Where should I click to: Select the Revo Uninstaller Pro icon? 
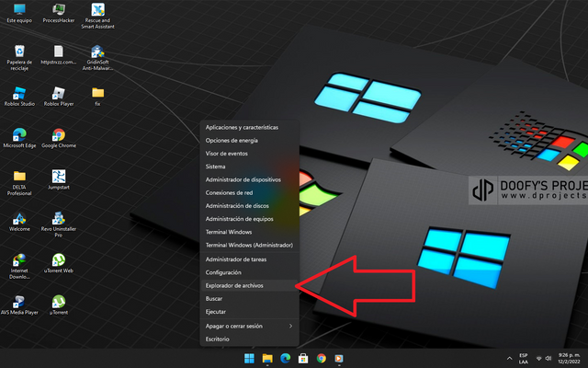pos(59,224)
